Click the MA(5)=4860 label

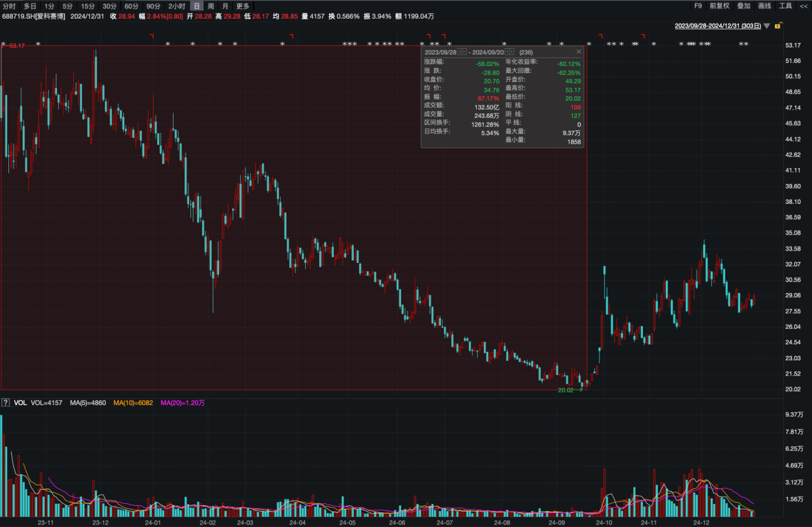tap(87, 403)
